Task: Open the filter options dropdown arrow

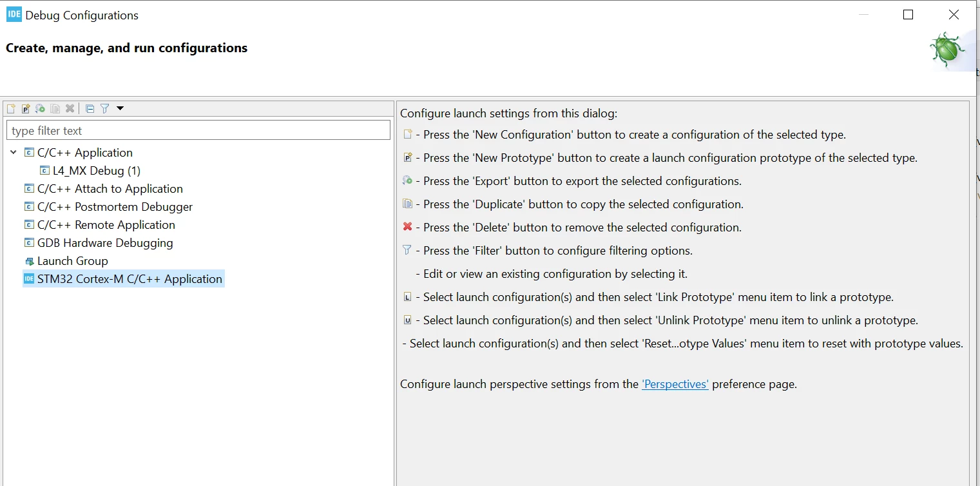Action: pos(120,109)
